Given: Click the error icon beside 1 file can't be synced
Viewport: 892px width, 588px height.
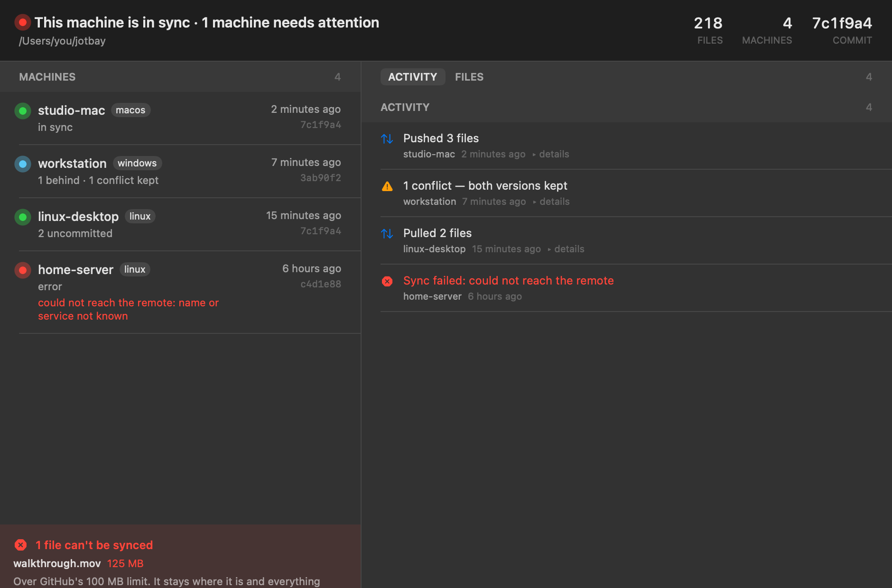Looking at the screenshot, I should tap(20, 545).
